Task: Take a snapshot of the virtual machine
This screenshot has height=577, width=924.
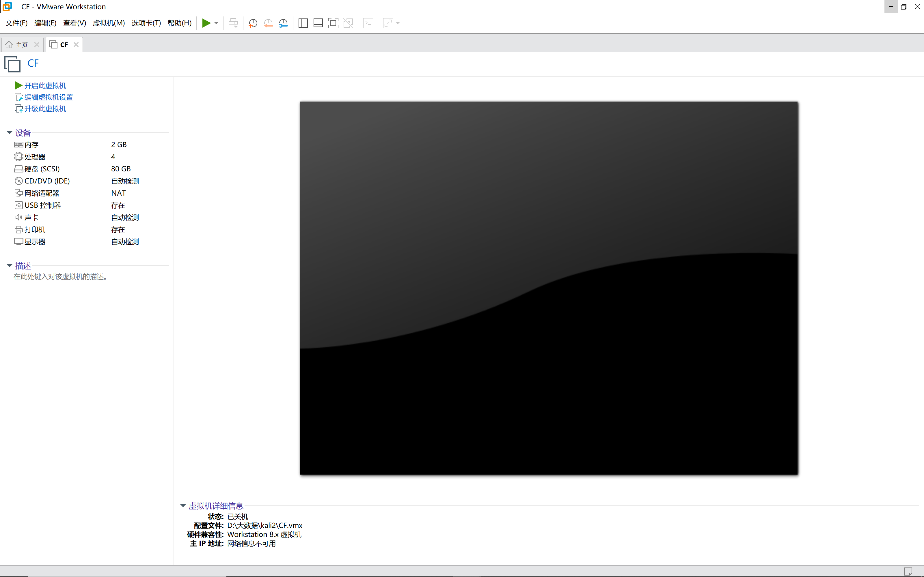Action: point(253,23)
